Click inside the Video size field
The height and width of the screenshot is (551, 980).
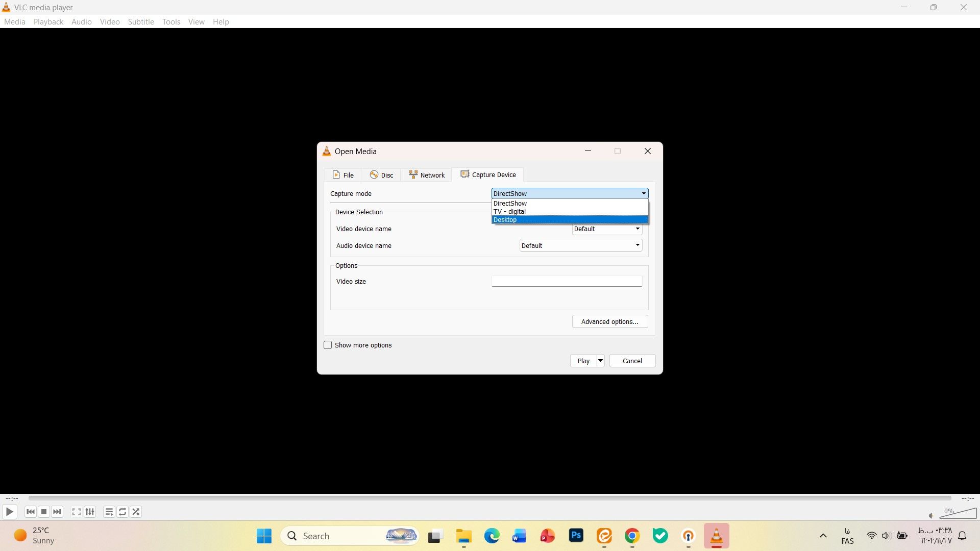point(567,281)
